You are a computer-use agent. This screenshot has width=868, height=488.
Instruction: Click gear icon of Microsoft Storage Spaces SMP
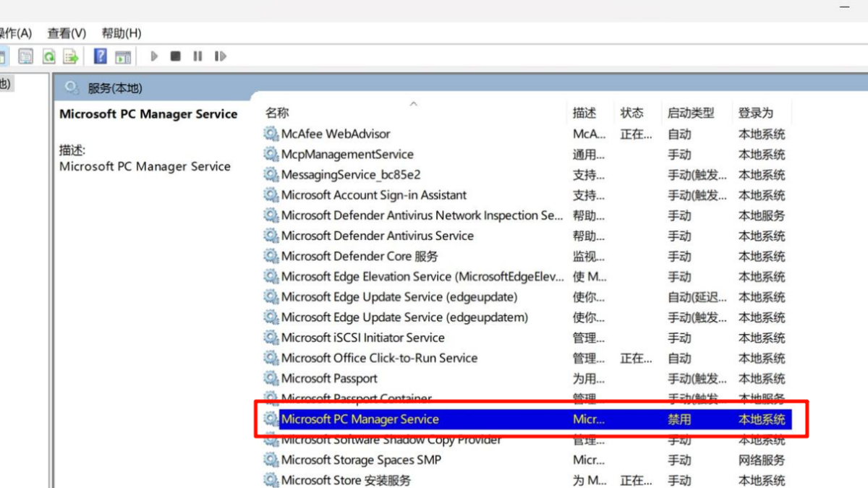271,460
